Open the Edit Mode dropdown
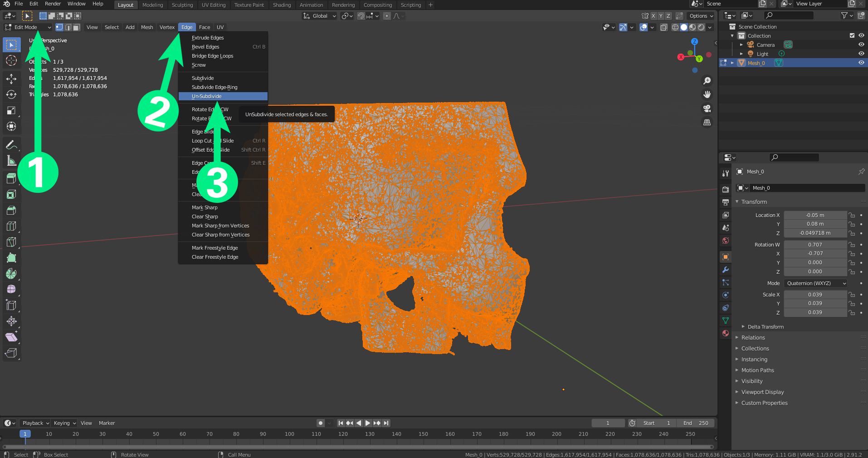Viewport: 868px width, 458px height. (28, 27)
